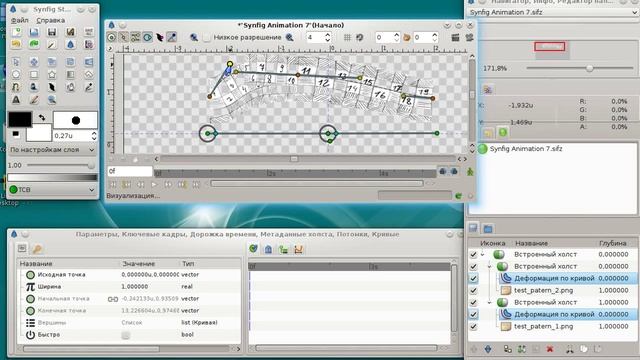640x360 pixels.
Task: Select the Sketch pencil tool
Action: pyautogui.click(x=34, y=99)
